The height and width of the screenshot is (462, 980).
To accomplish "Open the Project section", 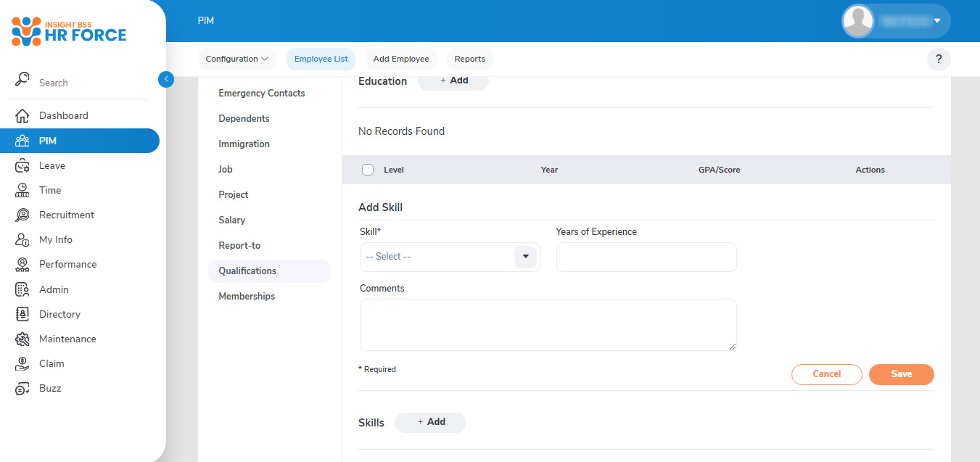I will pyautogui.click(x=234, y=195).
